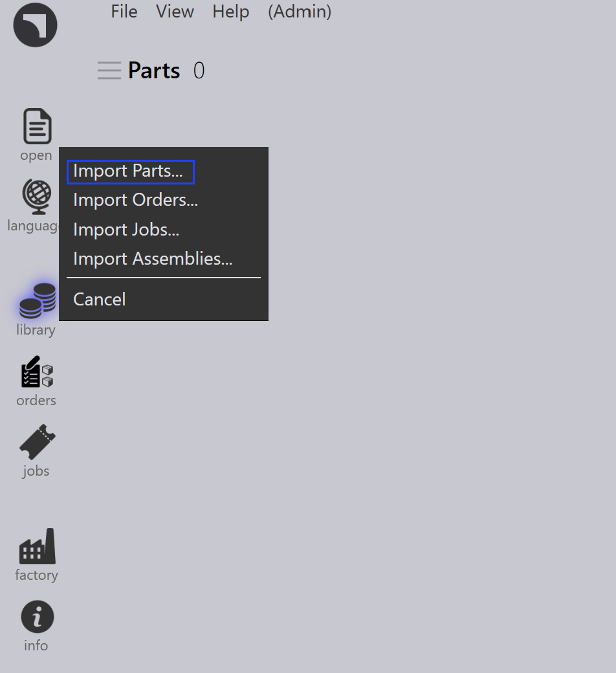Open the File menu
This screenshot has height=673, width=616.
124,12
